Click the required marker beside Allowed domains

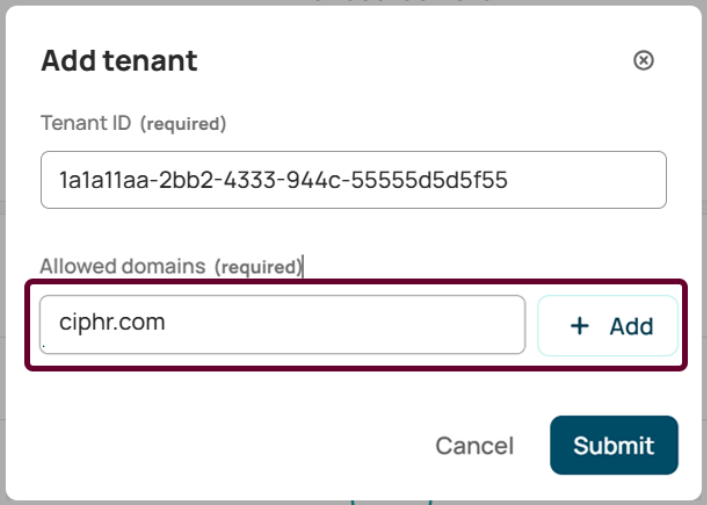[x=256, y=268]
